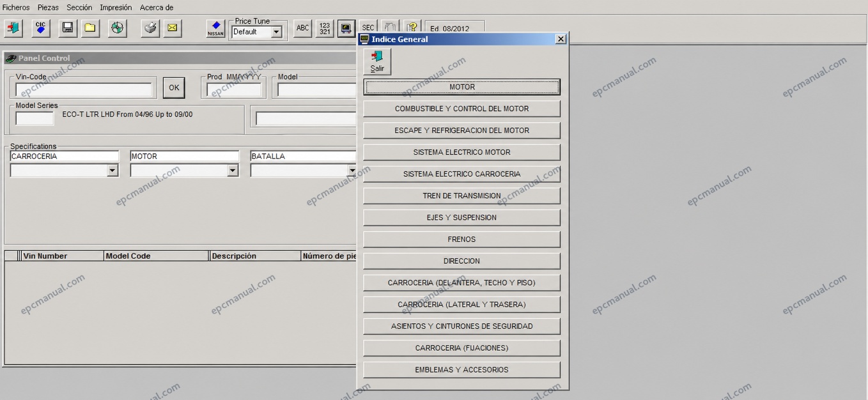Open the CARROCERIA specification dropdown
The height and width of the screenshot is (400, 868).
[112, 171]
